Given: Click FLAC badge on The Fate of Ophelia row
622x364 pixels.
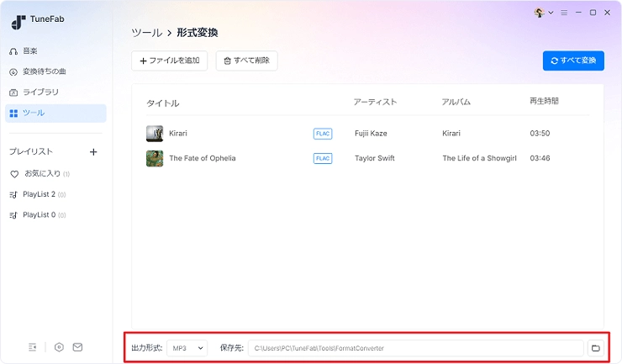Looking at the screenshot, I should tap(323, 158).
